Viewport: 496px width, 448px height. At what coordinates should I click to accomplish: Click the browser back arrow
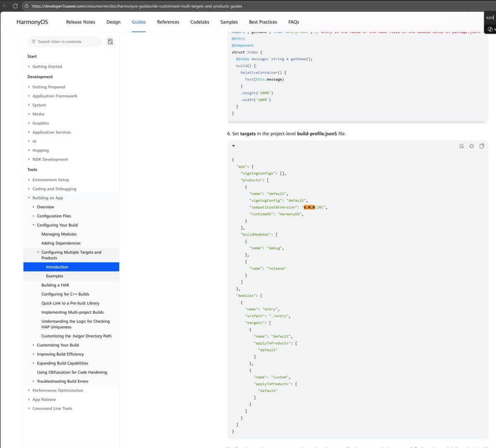click(5, 6)
